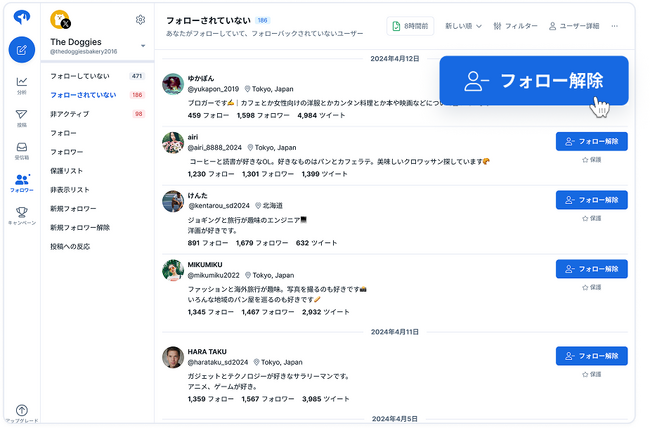The width and height of the screenshot is (650, 428).
Task: Click the upgrade arrow icon at bottom
Action: point(22,411)
